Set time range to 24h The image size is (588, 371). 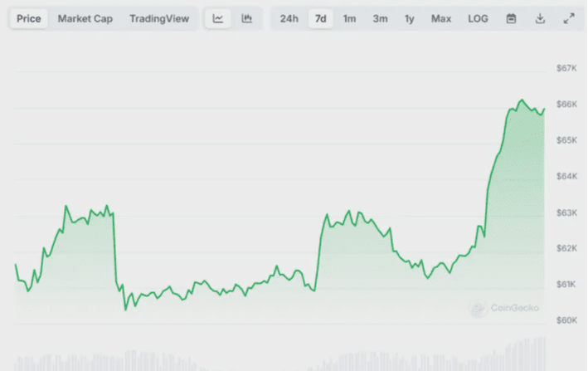point(289,18)
